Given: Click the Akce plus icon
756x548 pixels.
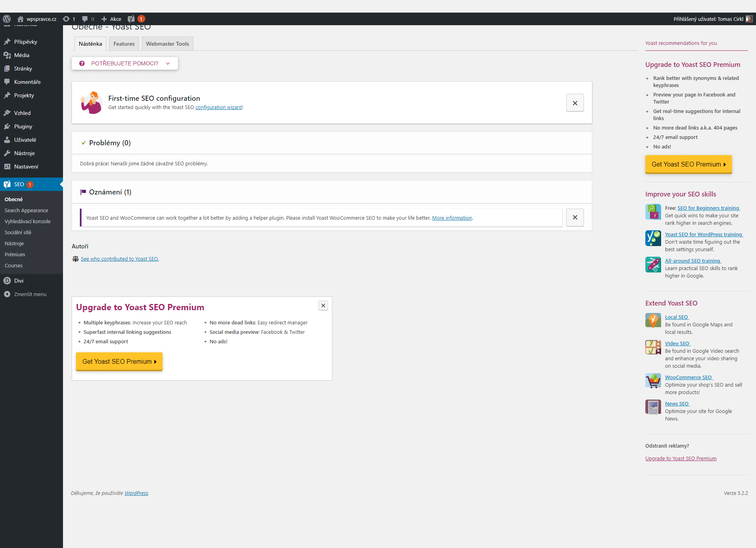Looking at the screenshot, I should [x=104, y=19].
